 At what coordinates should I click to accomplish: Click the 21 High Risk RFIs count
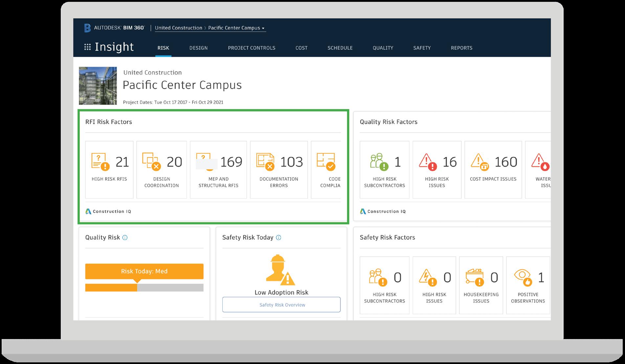point(122,162)
